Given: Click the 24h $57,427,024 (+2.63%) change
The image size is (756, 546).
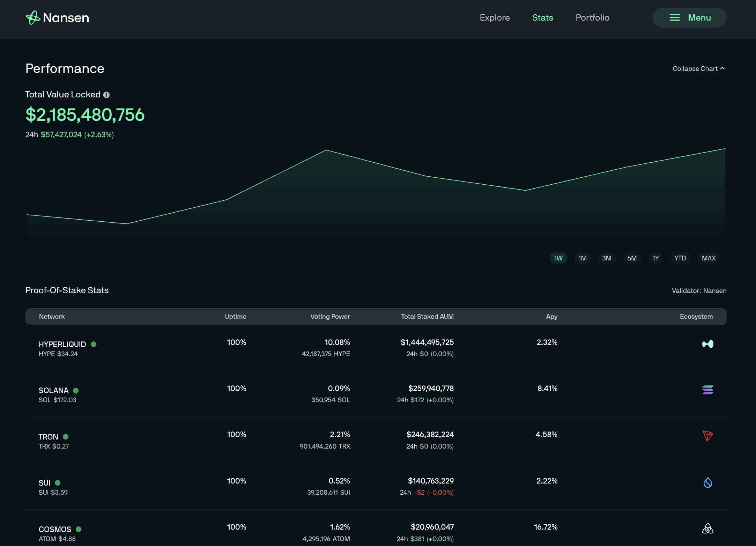Looking at the screenshot, I should 69,134.
